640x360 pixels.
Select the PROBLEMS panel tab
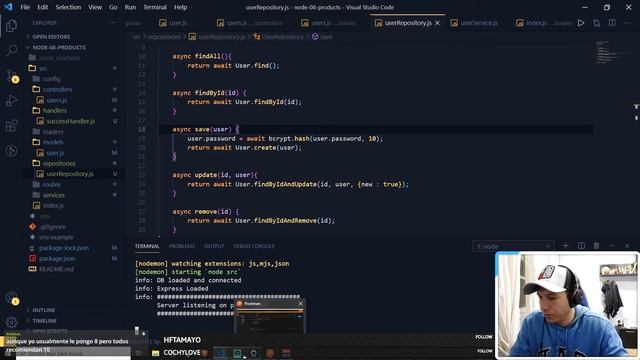tap(182, 246)
